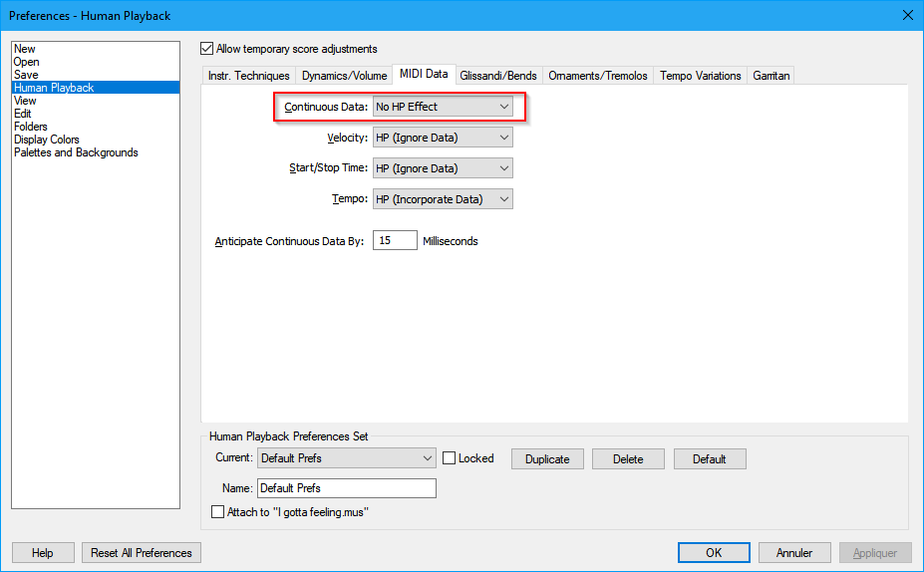
Task: Select Palettes and Backgrounds category
Action: [76, 152]
